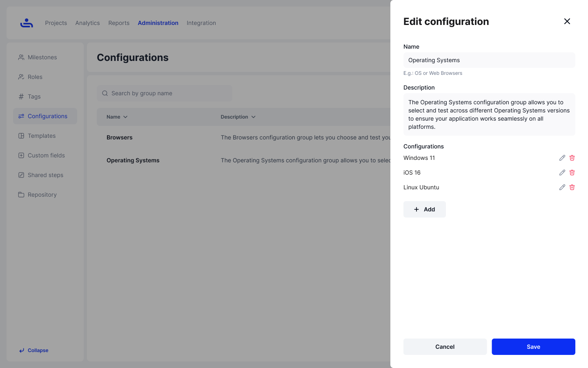Expand the Description column sort chevron
The width and height of the screenshot is (588, 368).
(x=253, y=117)
